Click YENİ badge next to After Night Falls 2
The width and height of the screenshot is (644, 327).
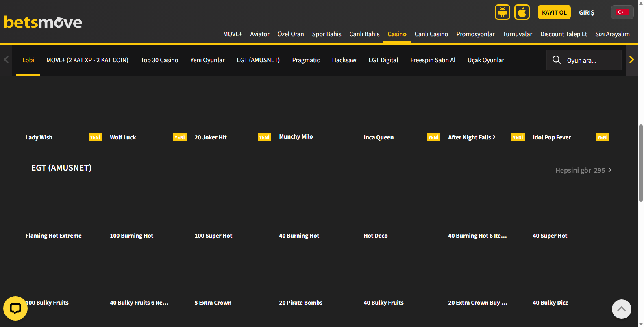pyautogui.click(x=518, y=137)
